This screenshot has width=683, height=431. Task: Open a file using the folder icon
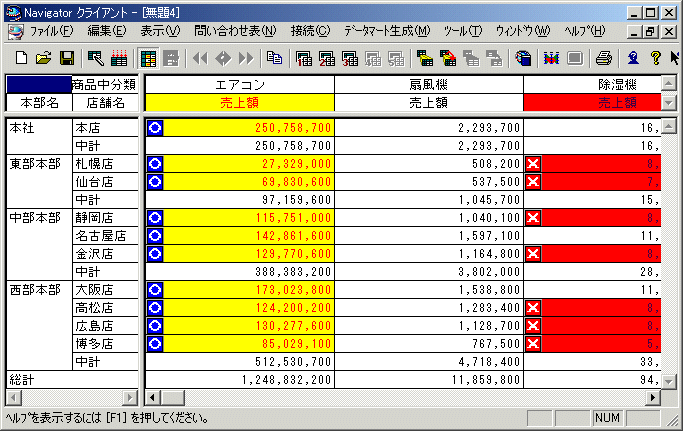pyautogui.click(x=44, y=58)
